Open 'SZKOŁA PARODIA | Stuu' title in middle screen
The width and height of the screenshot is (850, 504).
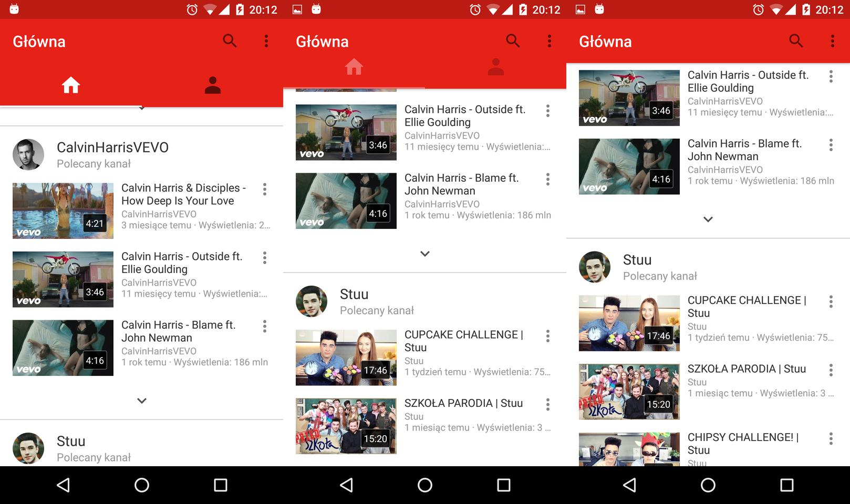464,403
